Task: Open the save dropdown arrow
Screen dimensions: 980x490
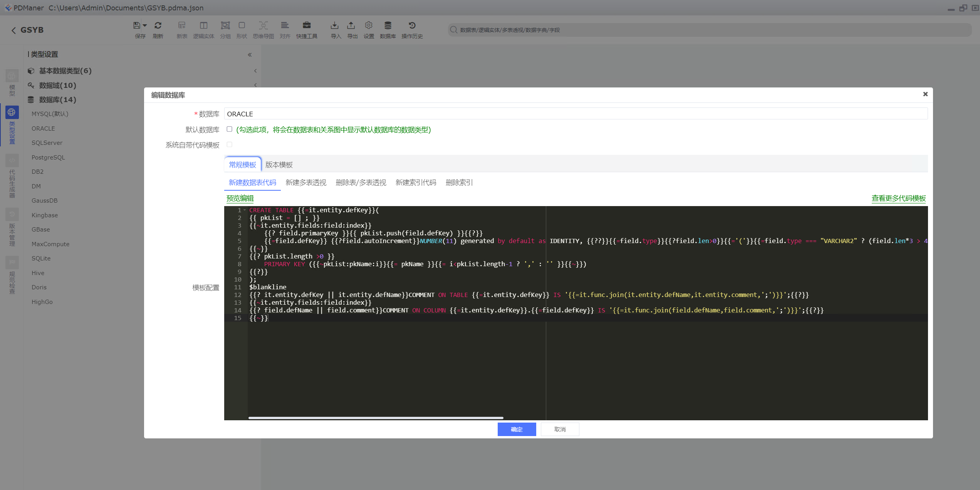Action: [x=145, y=25]
